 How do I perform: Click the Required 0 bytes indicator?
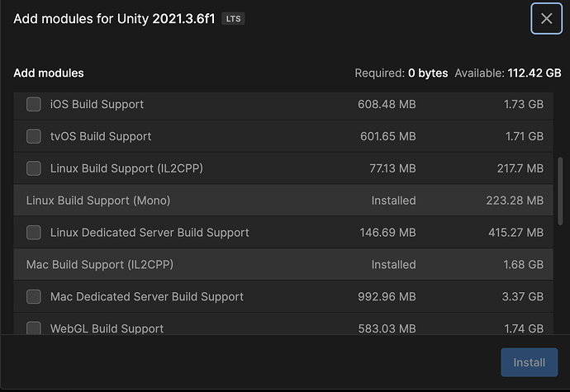click(x=401, y=73)
